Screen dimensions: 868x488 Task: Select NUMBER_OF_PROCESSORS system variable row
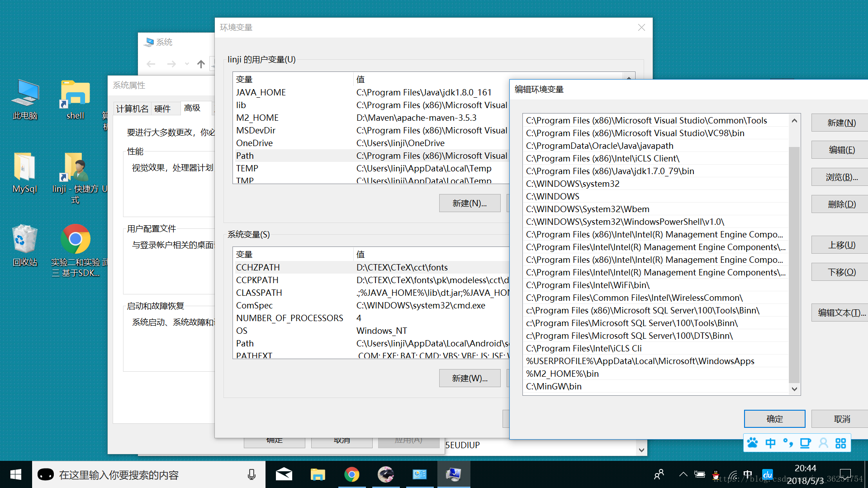point(371,318)
